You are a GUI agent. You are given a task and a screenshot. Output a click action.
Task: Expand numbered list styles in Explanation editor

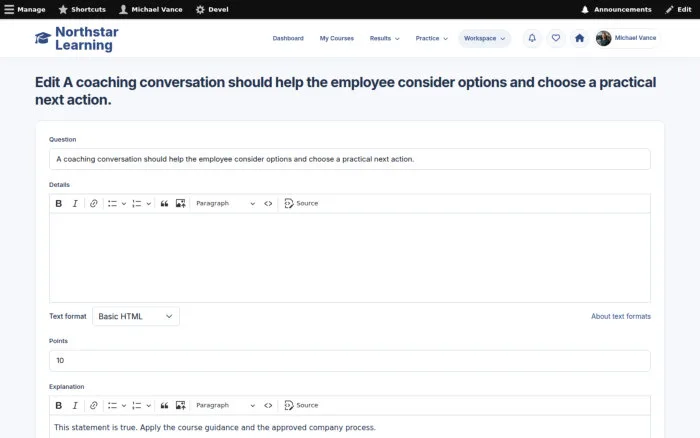click(149, 405)
